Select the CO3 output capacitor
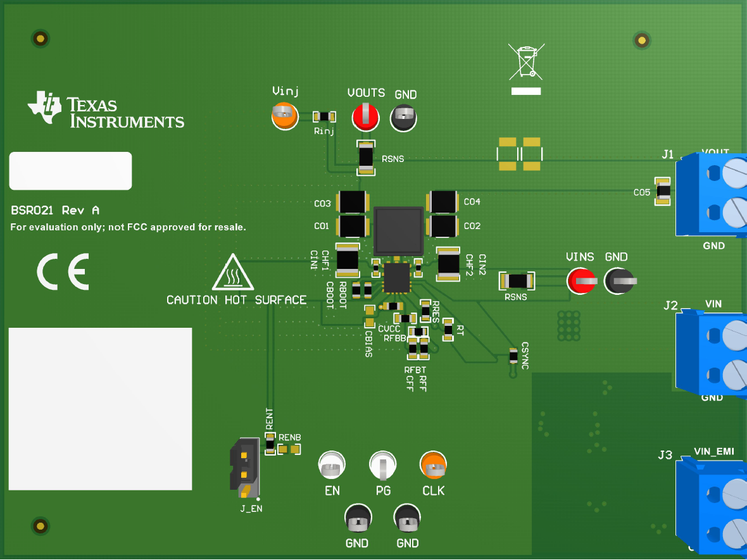 point(353,202)
